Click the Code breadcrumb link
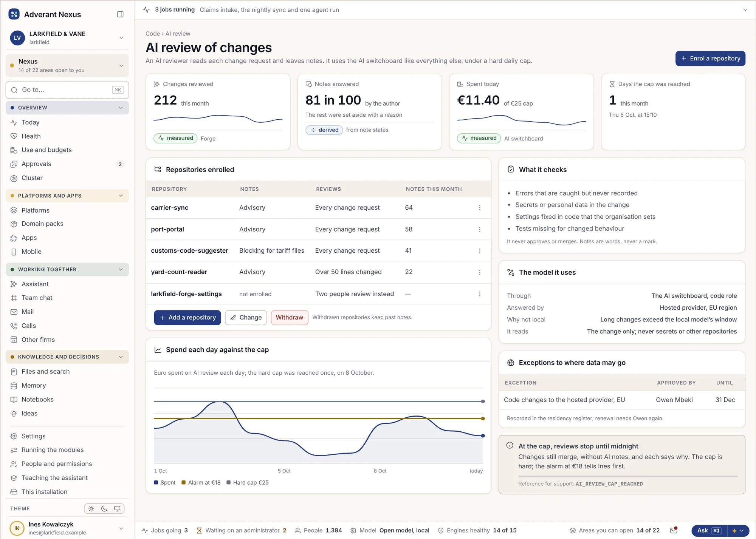The width and height of the screenshot is (756, 539). 153,34
